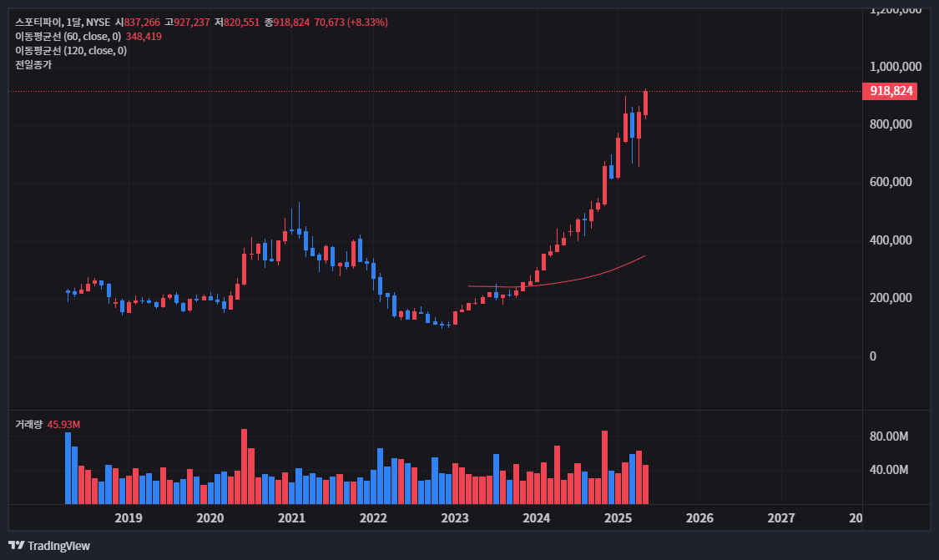This screenshot has height=560, width=939.
Task: Click the 80.00M volume axis label
Action: tap(889, 436)
